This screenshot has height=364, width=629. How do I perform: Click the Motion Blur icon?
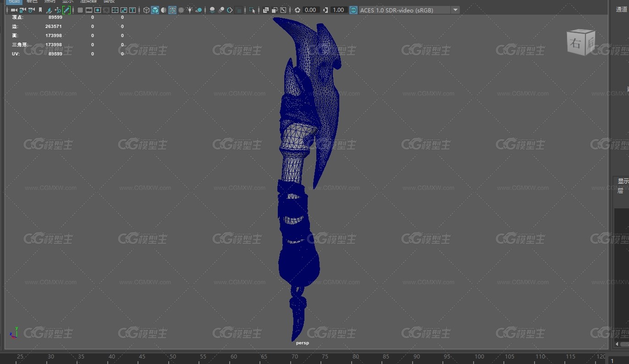[221, 10]
